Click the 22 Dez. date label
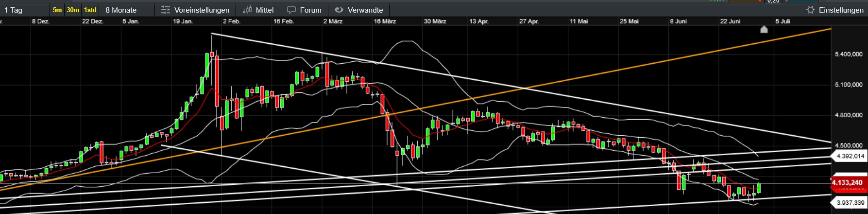Viewport: 868px width, 214px height. click(93, 21)
